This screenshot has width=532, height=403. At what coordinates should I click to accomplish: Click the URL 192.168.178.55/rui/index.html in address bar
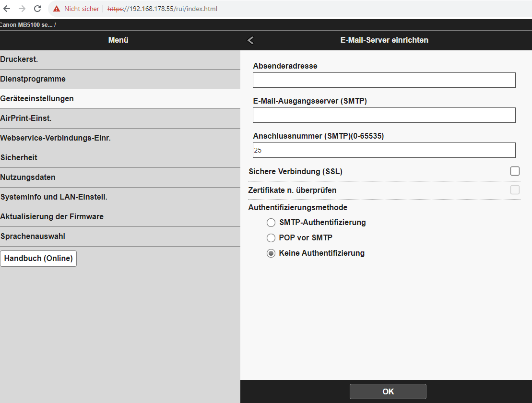click(x=162, y=9)
